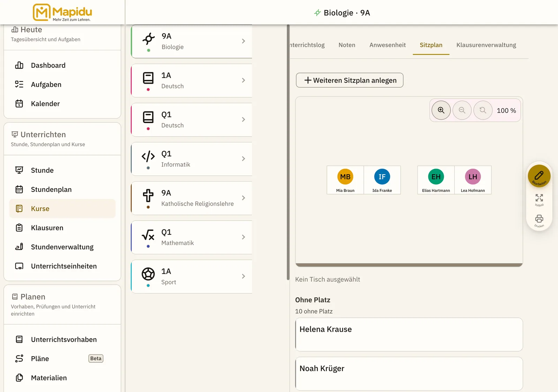The image size is (558, 392).
Task: Open Dashboard from the sidebar
Action: (62, 66)
